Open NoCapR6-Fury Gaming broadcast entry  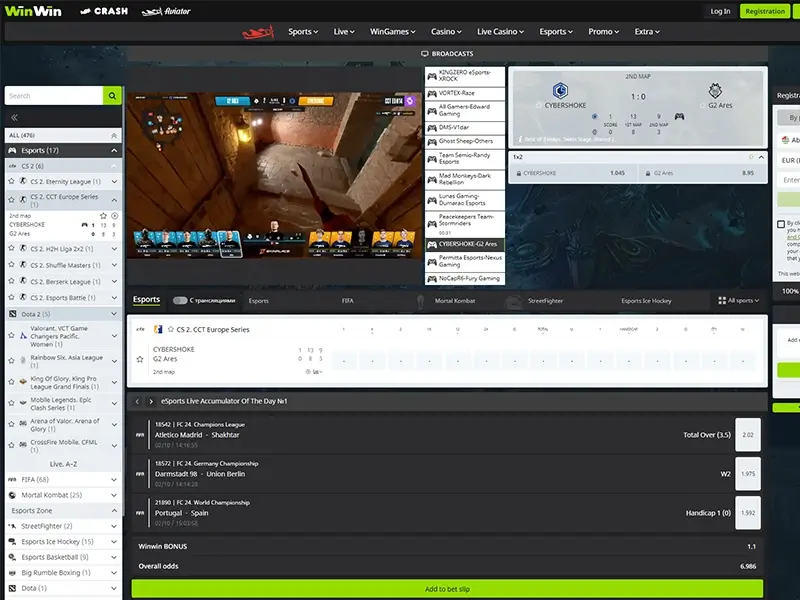[465, 279]
